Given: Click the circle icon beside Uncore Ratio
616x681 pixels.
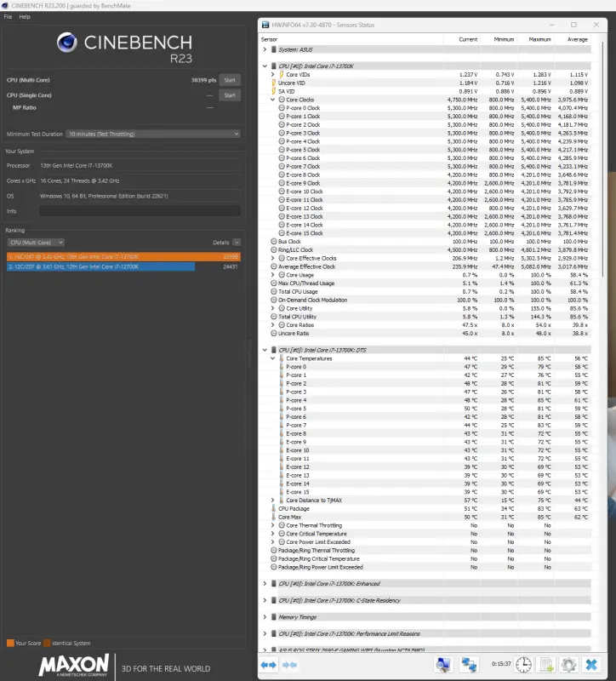Looking at the screenshot, I should [x=273, y=333].
